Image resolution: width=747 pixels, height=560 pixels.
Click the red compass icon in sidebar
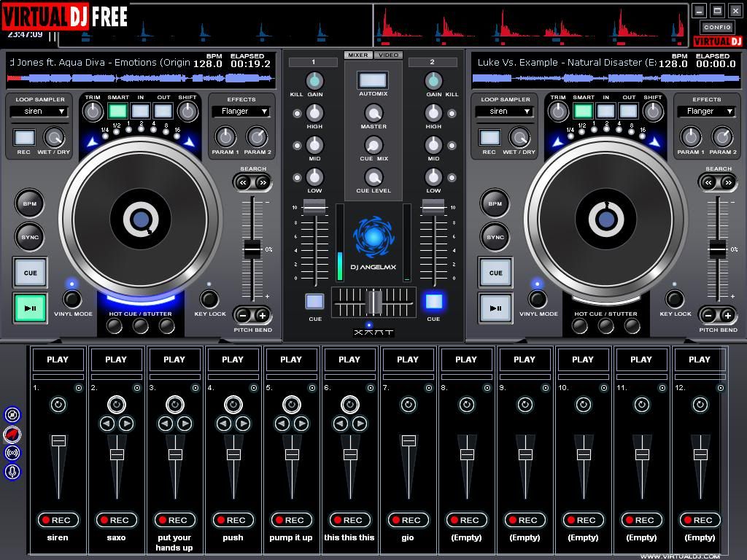12,434
